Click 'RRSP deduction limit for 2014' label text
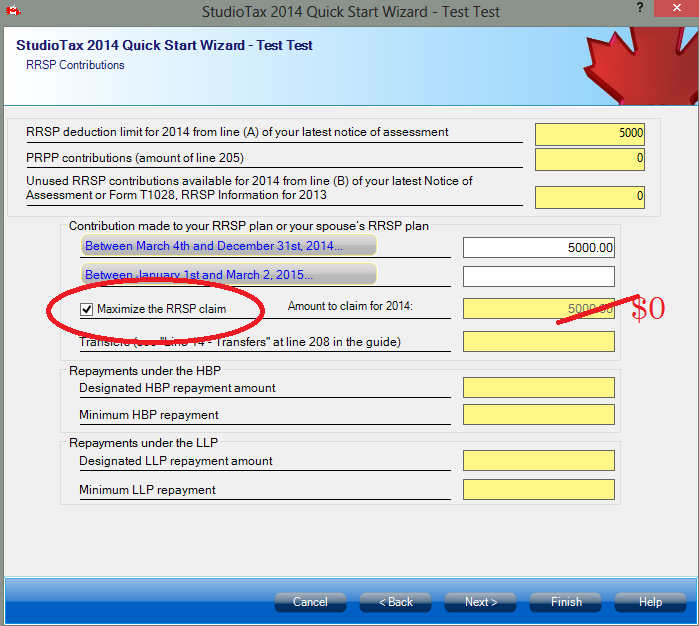Screen dimensions: 699x626 237,132
